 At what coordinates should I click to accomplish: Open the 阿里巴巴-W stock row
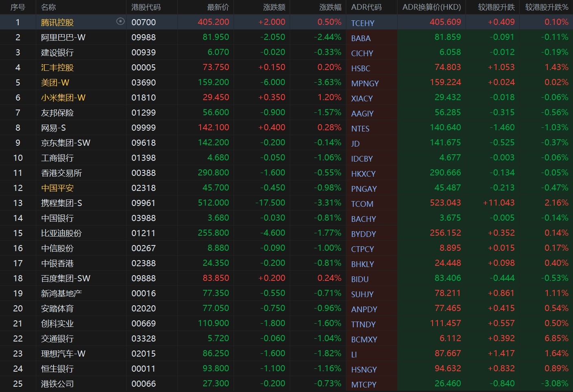(63, 37)
